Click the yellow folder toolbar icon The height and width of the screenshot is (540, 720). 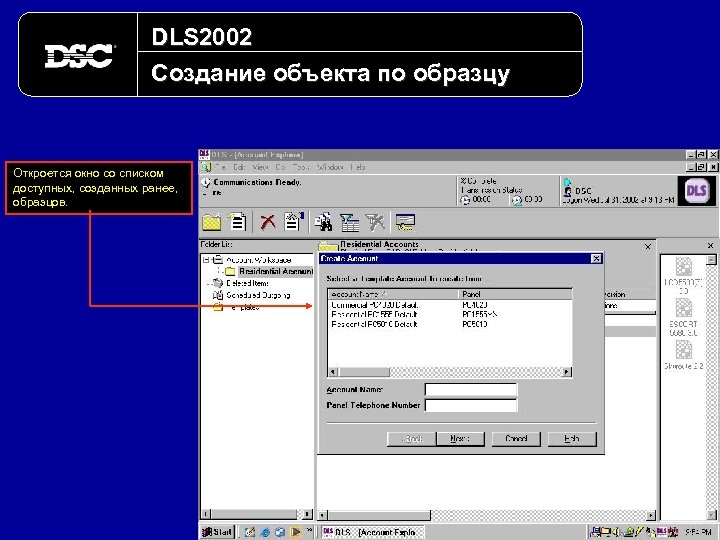click(212, 222)
